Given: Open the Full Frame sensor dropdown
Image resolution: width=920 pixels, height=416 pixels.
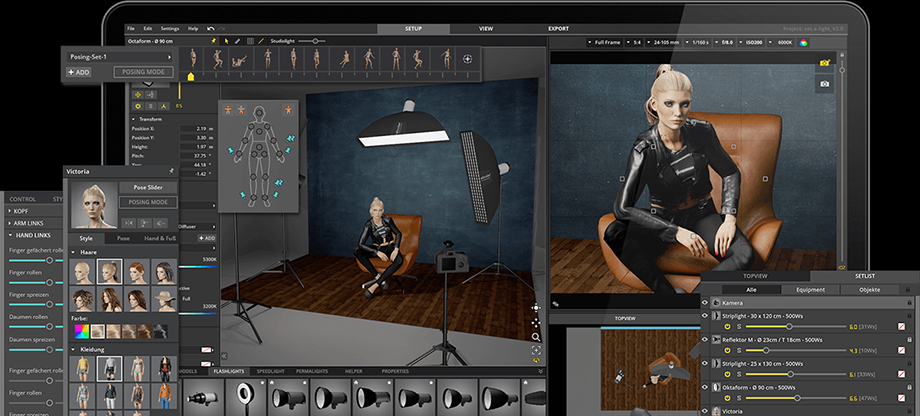Looking at the screenshot, I should coord(604,42).
